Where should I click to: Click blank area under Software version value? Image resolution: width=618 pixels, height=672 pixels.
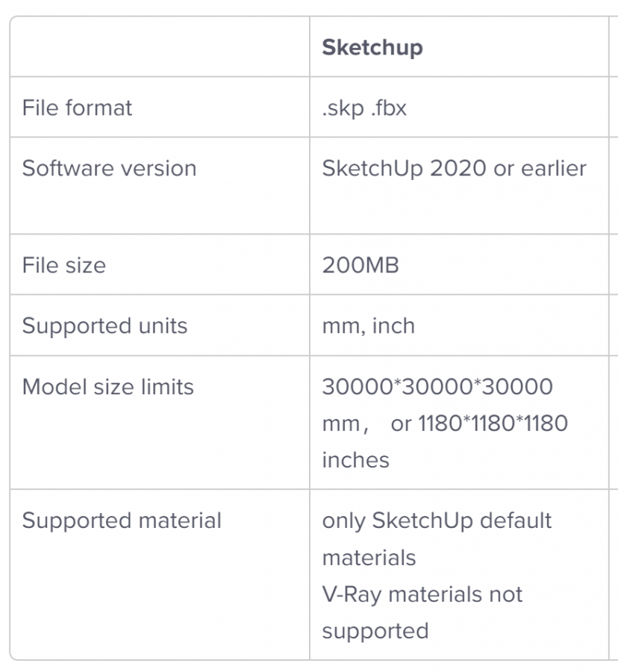[459, 208]
